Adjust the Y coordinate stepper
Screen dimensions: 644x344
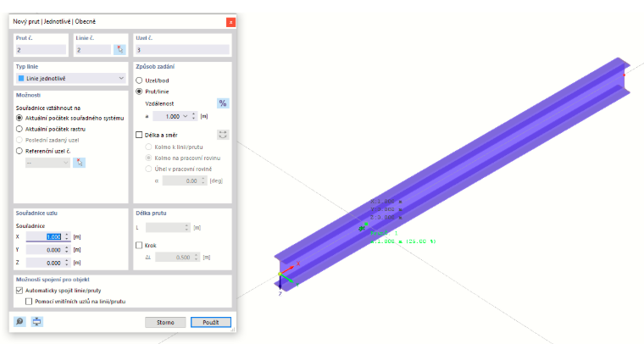pyautogui.click(x=67, y=250)
